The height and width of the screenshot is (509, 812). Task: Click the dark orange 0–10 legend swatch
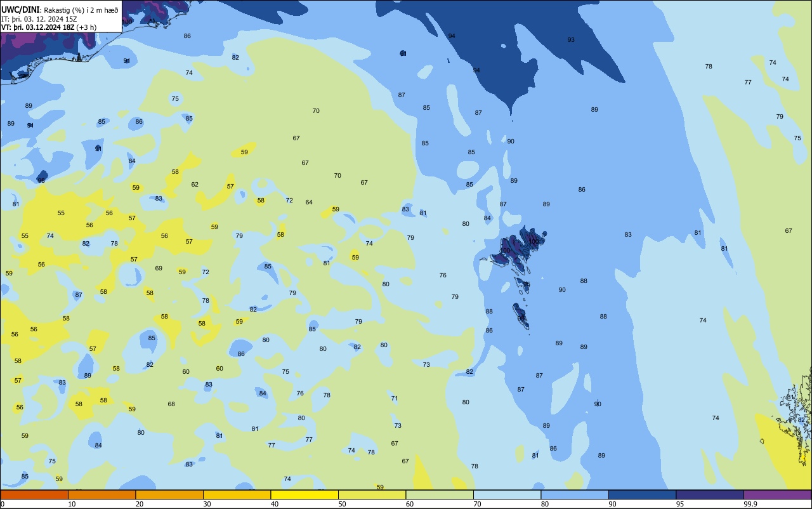tap(34, 494)
